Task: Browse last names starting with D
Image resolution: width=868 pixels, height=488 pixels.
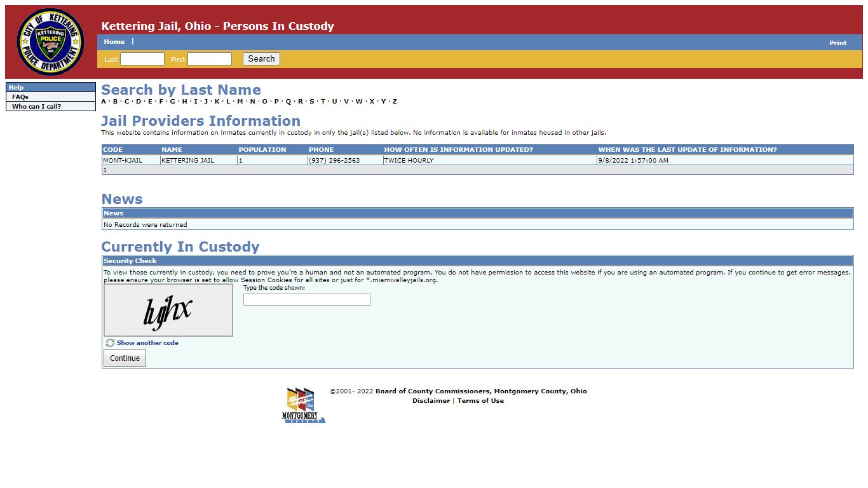Action: pos(139,102)
